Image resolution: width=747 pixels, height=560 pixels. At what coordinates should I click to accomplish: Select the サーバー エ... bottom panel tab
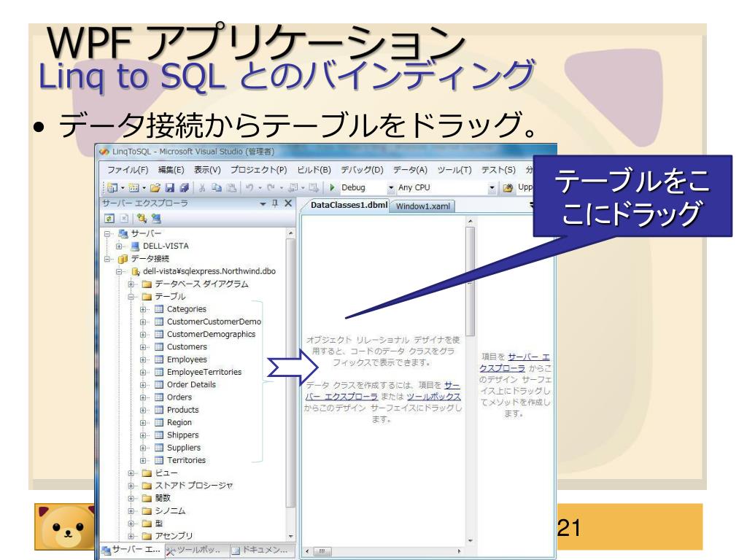point(131,550)
